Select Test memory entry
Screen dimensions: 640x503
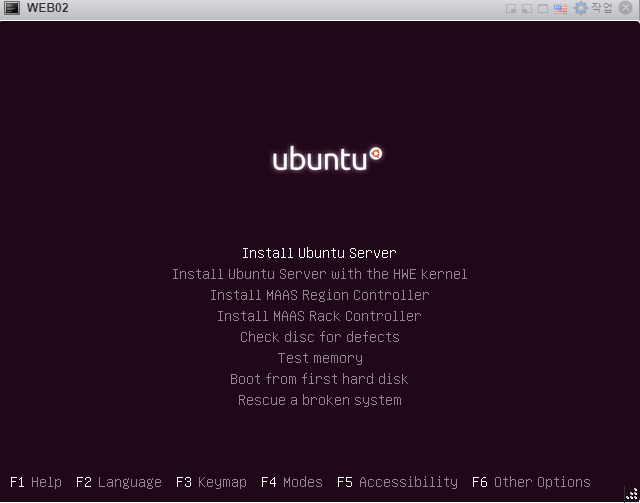click(320, 358)
